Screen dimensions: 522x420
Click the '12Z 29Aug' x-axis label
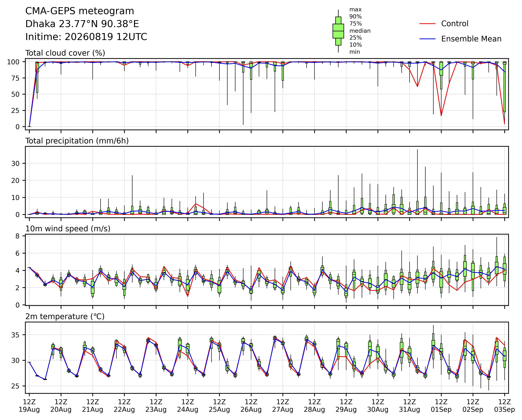(x=346, y=406)
